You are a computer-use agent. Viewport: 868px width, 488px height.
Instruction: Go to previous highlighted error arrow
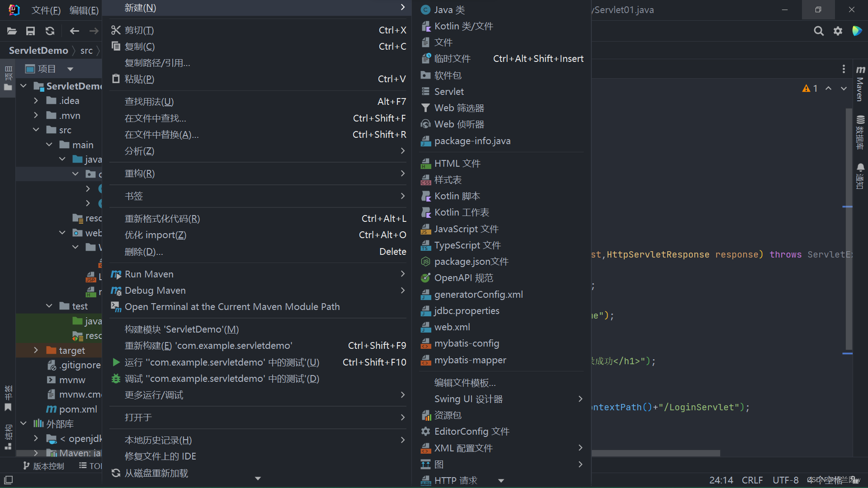[x=828, y=89]
